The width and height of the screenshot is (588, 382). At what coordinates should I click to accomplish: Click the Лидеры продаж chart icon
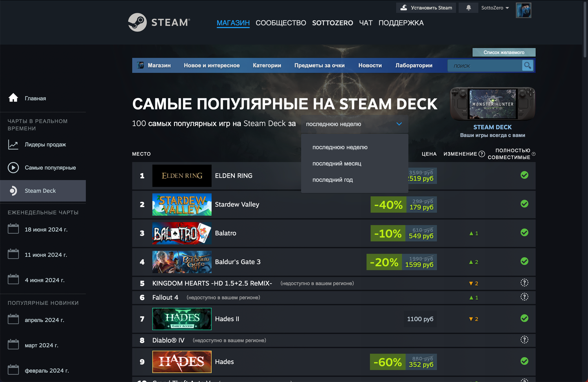tap(13, 145)
